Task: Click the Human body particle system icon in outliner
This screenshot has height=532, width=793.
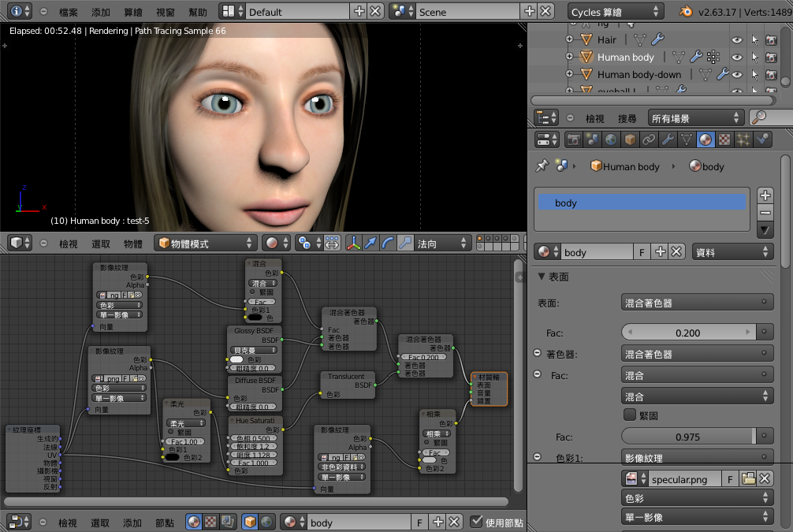Action: [713, 57]
